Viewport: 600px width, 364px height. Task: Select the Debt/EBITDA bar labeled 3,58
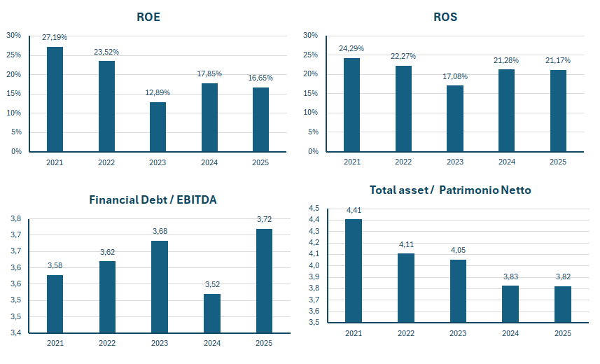(55, 304)
